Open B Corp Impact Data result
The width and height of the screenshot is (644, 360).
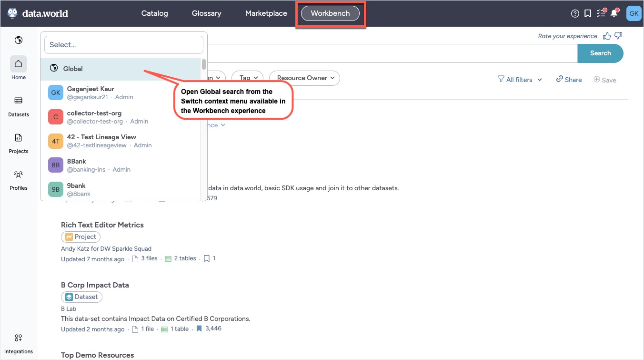95,285
